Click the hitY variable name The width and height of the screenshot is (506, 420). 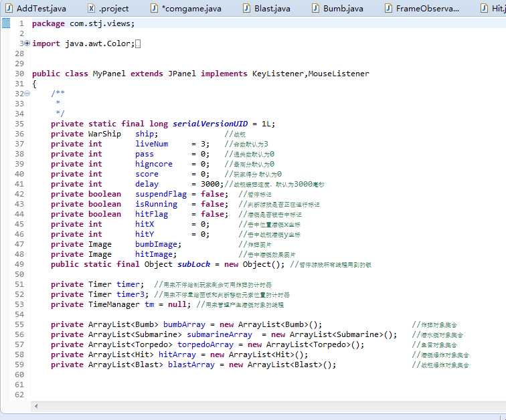145,234
